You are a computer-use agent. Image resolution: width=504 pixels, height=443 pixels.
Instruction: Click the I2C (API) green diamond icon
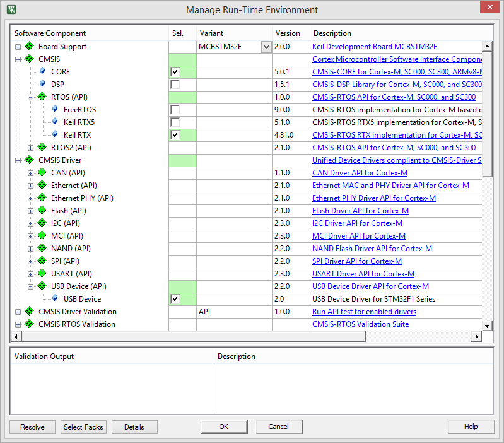point(42,223)
